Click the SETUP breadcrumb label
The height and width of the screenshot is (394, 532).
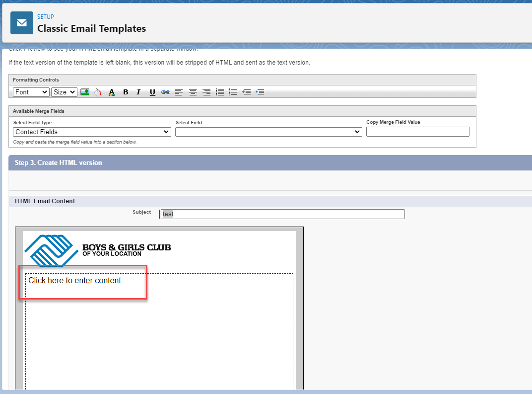tap(45, 16)
